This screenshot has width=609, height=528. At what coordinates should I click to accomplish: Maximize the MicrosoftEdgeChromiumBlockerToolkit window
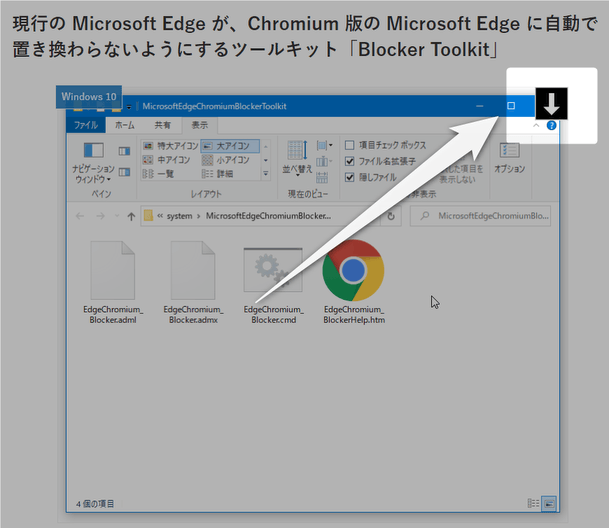511,106
